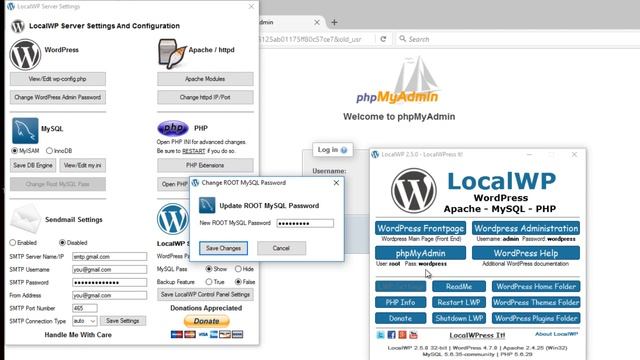Click the help icon beside Log in
Viewport: 640px width, 360px height.
(x=344, y=150)
